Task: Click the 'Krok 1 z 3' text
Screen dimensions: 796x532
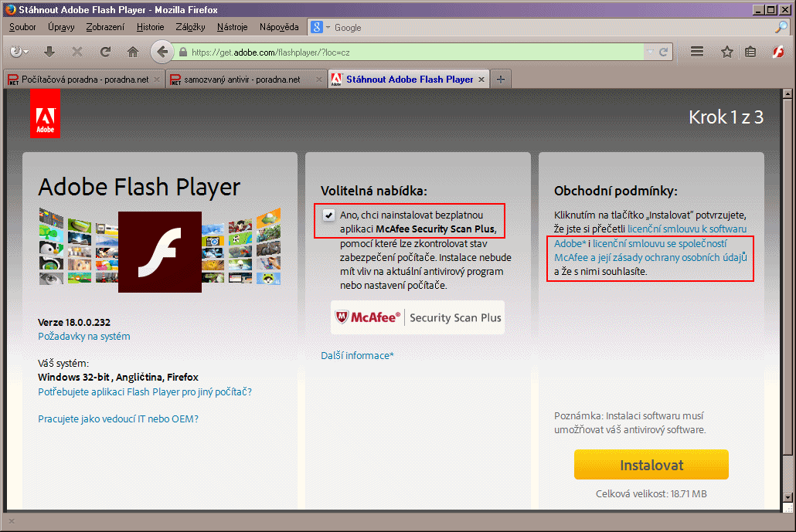Action: pyautogui.click(x=726, y=117)
